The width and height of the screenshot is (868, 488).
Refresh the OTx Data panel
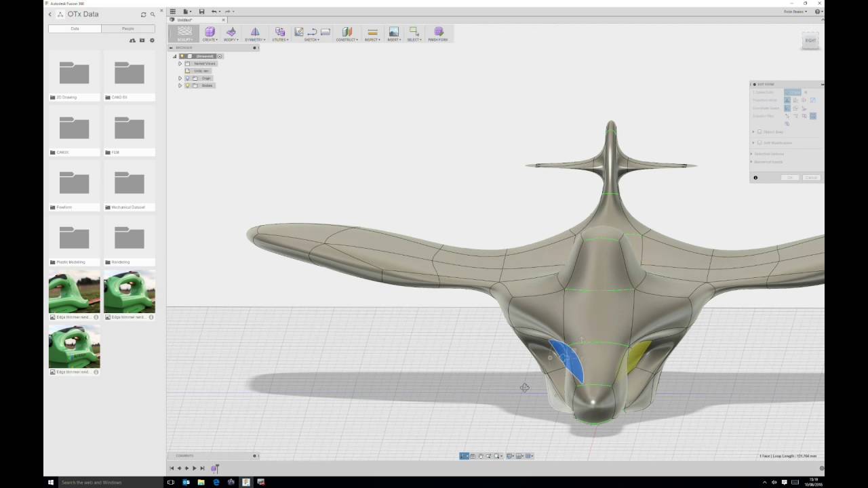(x=143, y=14)
